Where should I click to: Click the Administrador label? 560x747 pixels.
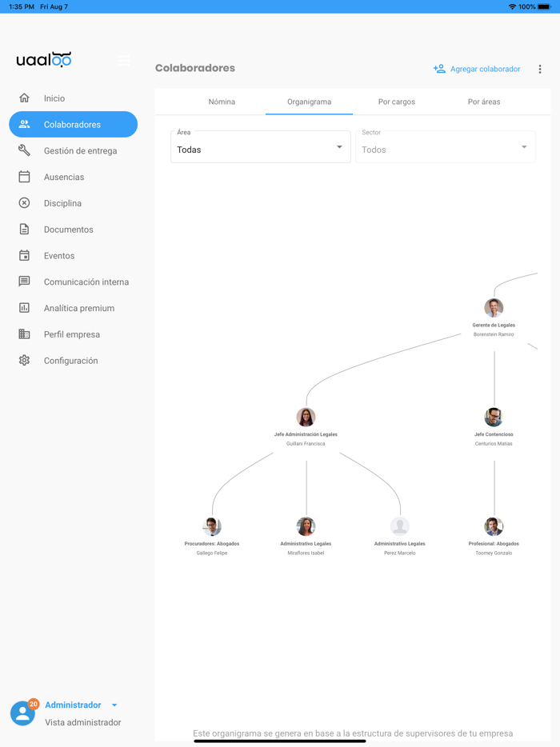[73, 705]
